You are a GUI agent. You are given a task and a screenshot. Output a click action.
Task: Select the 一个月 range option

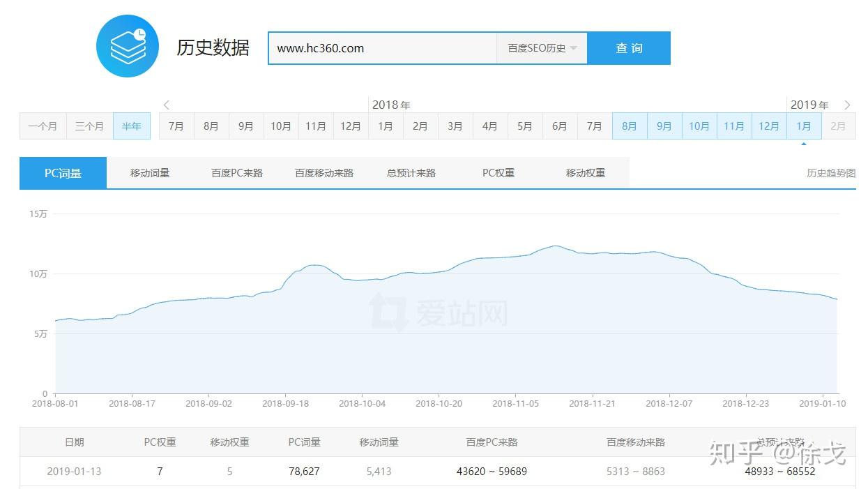click(x=43, y=126)
